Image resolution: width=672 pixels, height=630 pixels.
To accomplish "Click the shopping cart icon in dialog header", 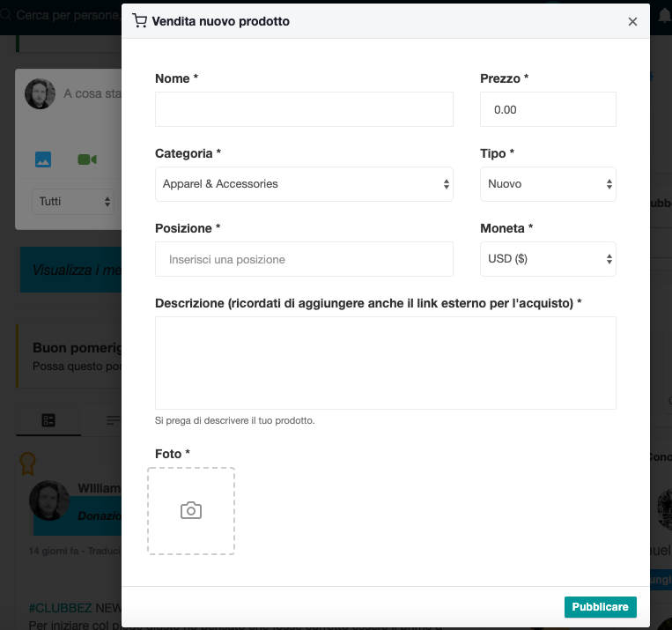I will pyautogui.click(x=140, y=20).
